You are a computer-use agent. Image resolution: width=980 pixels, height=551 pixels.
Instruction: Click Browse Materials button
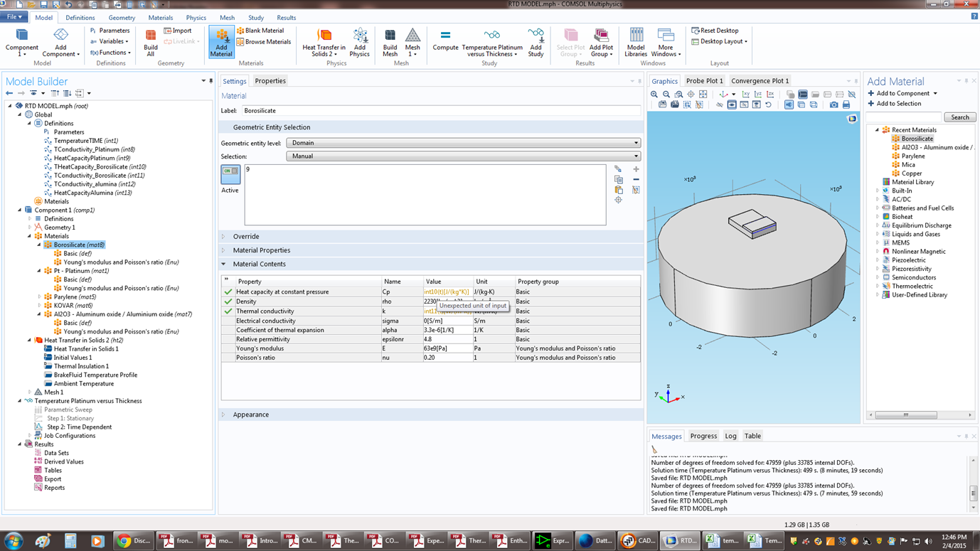coord(264,41)
